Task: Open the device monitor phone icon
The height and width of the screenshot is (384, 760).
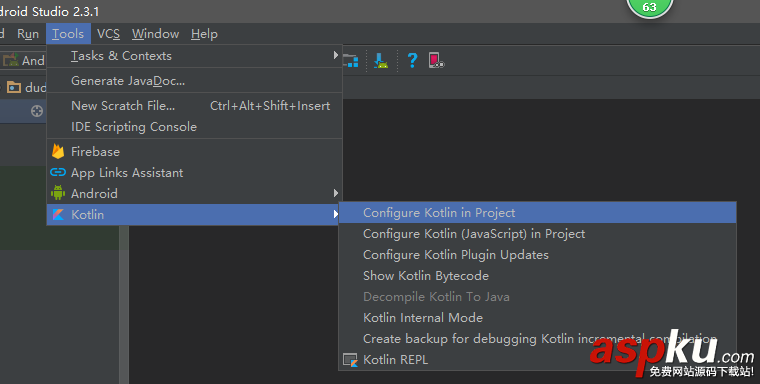Action: pyautogui.click(x=436, y=60)
